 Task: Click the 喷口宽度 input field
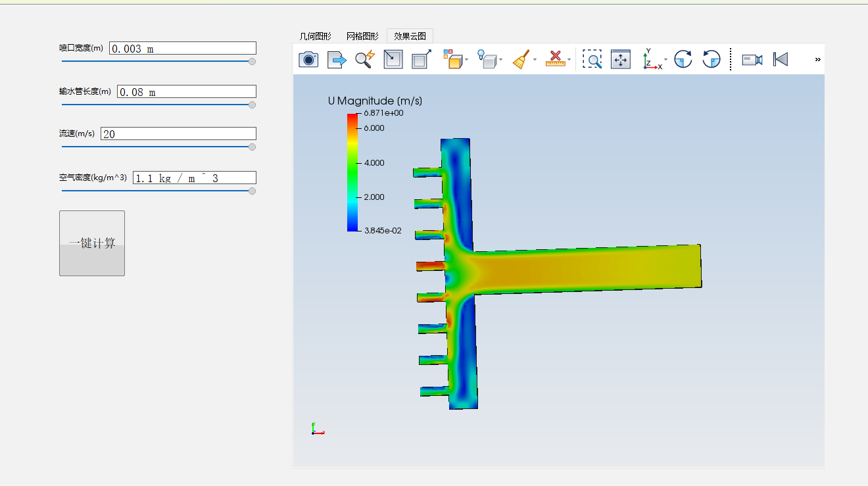(x=183, y=48)
